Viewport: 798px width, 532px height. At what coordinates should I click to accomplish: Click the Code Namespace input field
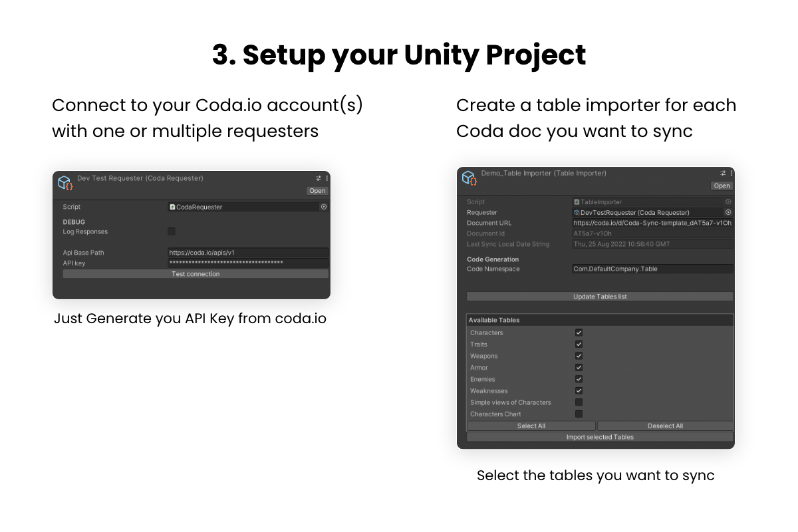tap(652, 269)
